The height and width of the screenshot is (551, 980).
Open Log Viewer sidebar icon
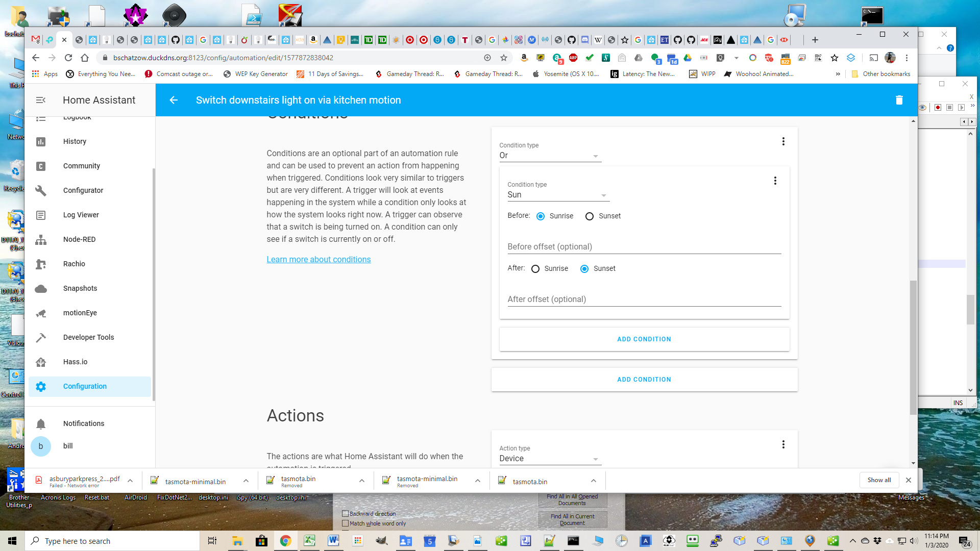[41, 215]
